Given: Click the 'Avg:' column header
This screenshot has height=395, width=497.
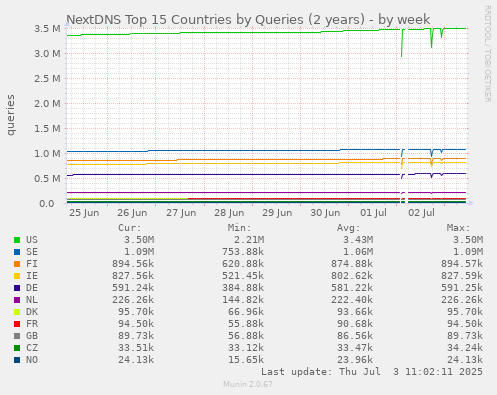Looking at the screenshot, I should click(349, 228).
